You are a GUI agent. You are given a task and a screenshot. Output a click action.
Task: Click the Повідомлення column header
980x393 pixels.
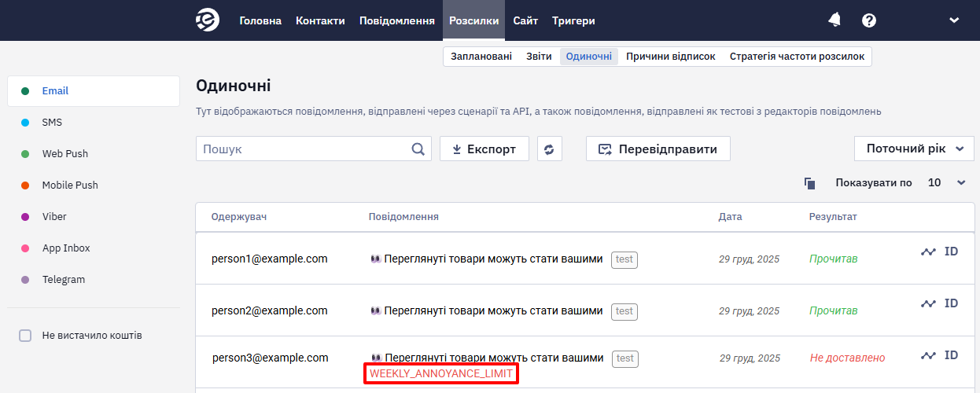point(403,217)
